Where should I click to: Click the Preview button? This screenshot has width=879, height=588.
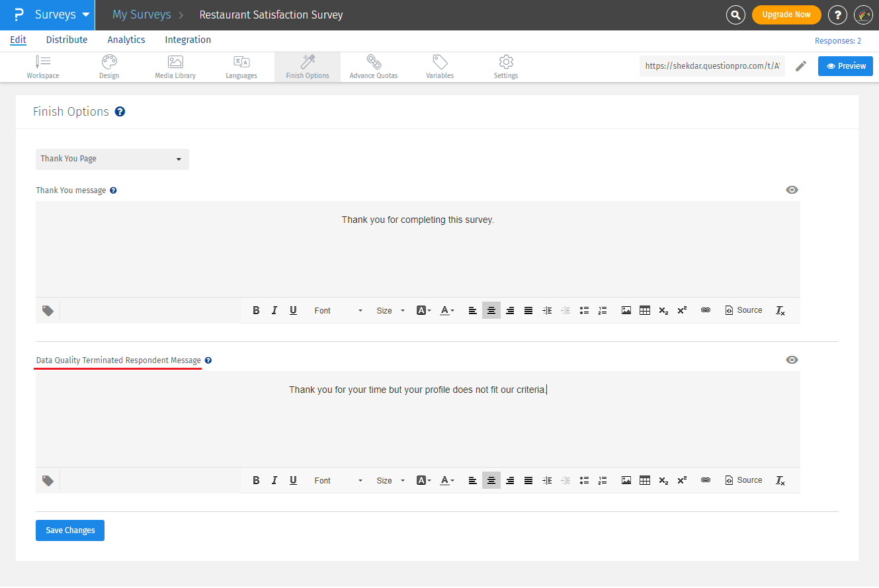846,66
